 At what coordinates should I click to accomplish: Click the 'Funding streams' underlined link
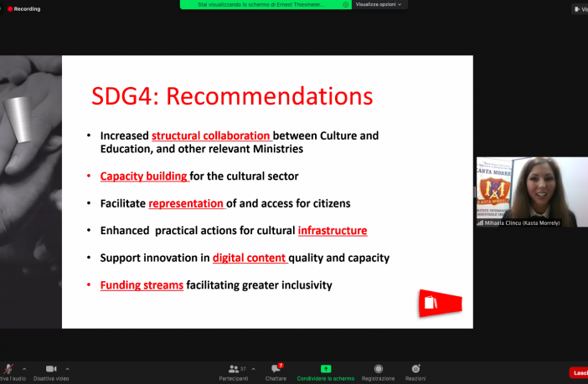[142, 285]
